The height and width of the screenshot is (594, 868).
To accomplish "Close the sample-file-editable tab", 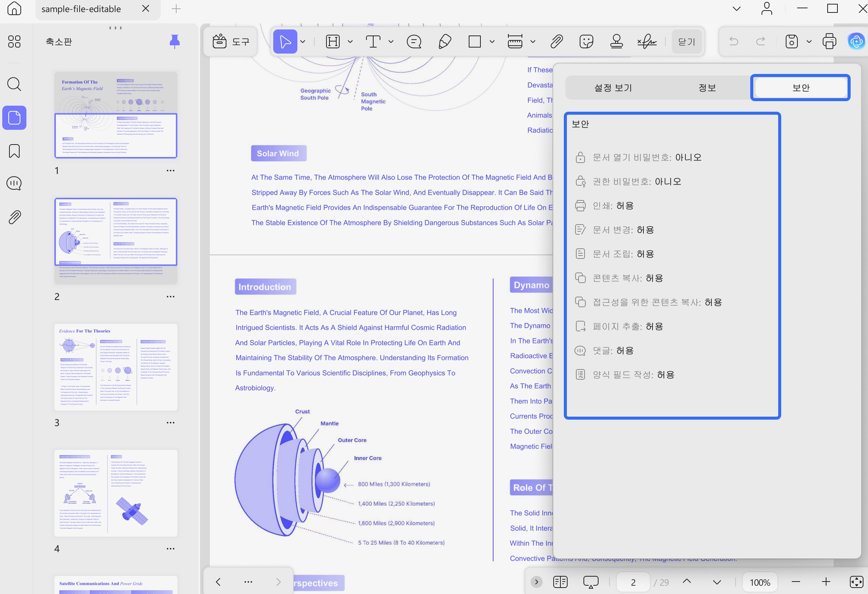I will [x=146, y=9].
